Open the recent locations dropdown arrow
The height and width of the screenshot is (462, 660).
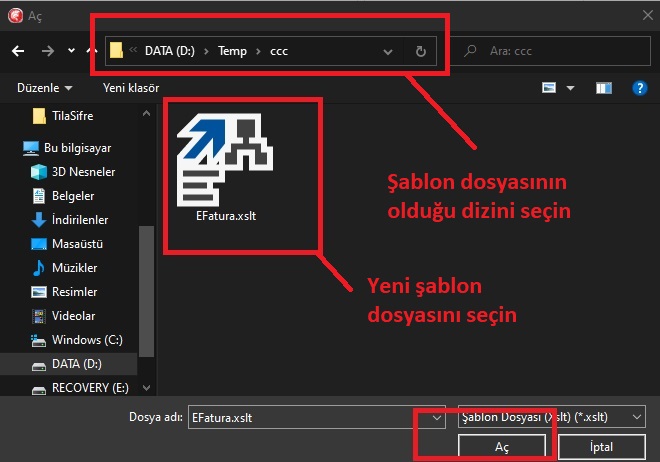pyautogui.click(x=71, y=50)
